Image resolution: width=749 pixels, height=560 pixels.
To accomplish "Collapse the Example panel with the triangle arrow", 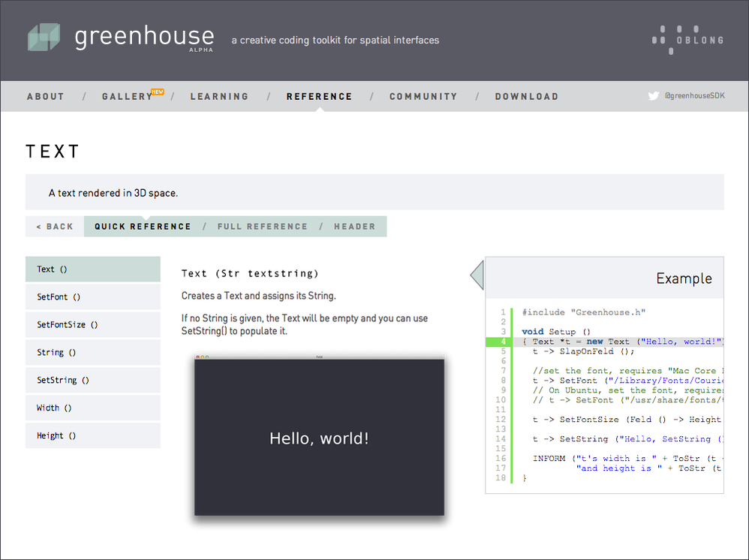I will click(x=477, y=275).
